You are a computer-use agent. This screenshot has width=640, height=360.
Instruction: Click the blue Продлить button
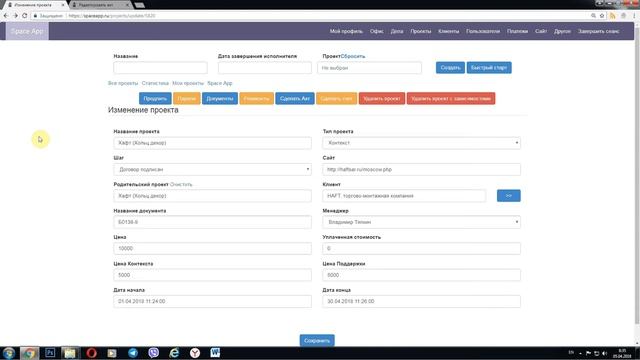tap(155, 98)
